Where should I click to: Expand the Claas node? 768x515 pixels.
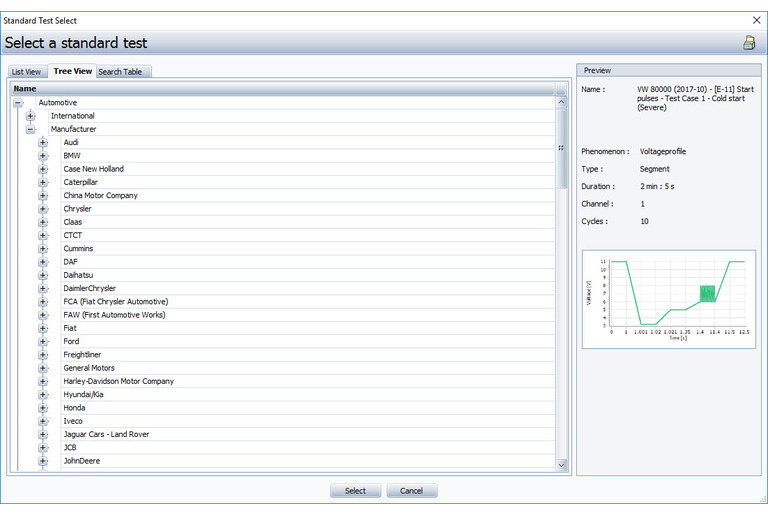[x=43, y=222]
